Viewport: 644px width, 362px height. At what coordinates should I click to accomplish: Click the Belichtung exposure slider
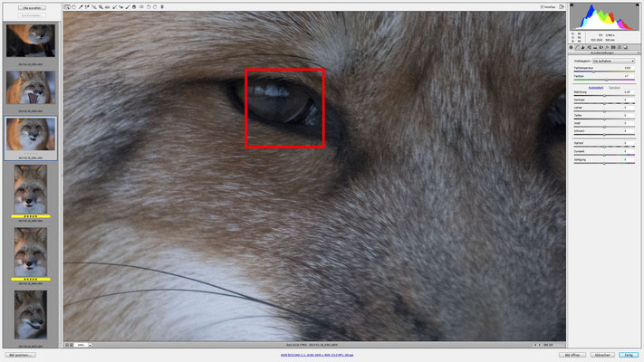[x=604, y=96]
